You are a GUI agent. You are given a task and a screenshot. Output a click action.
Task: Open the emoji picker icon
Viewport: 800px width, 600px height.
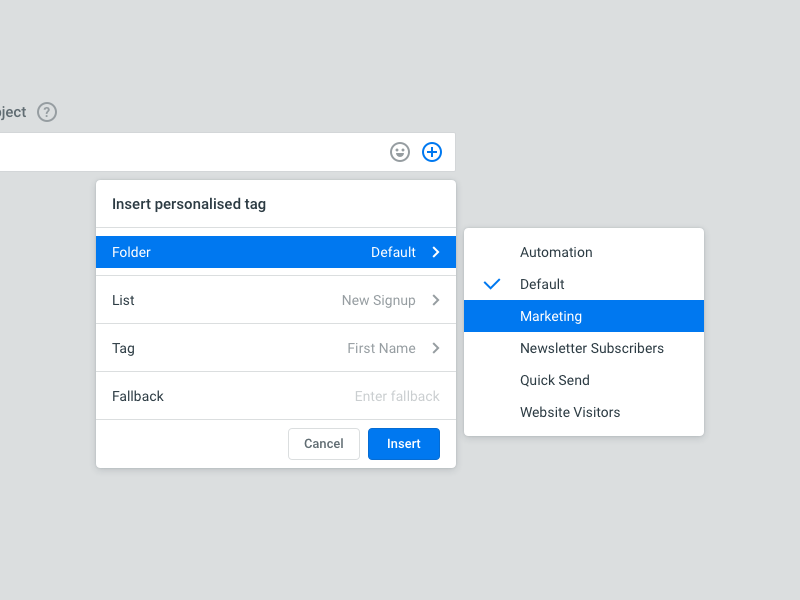coord(400,152)
